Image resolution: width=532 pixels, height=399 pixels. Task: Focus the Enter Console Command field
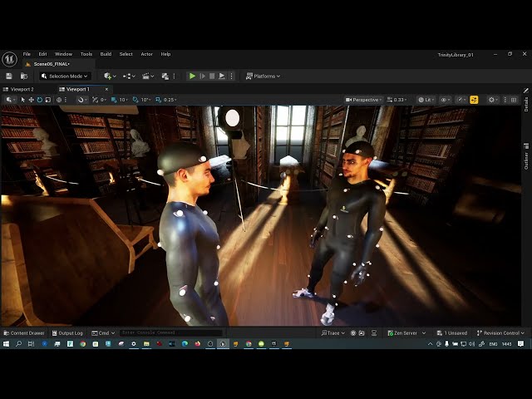170,332
